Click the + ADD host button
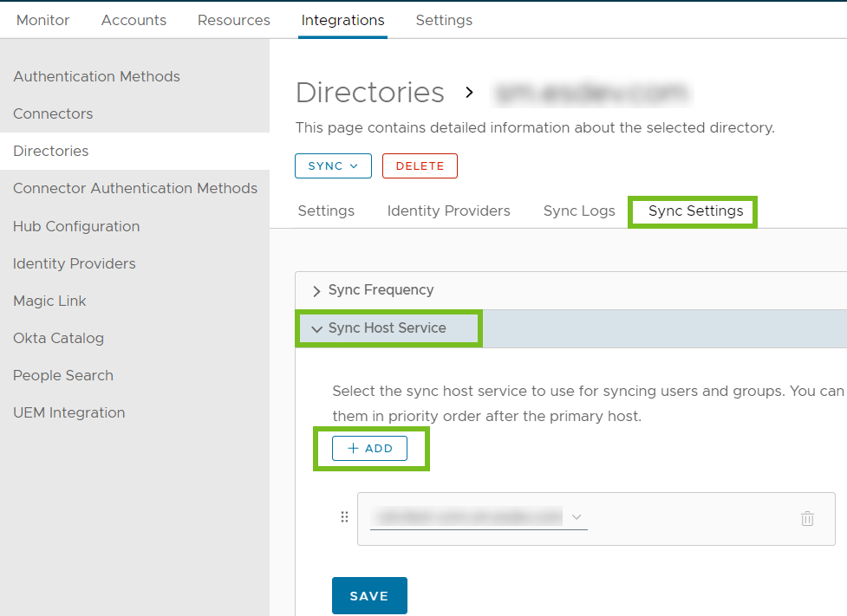The height and width of the screenshot is (616, 847). click(x=369, y=448)
